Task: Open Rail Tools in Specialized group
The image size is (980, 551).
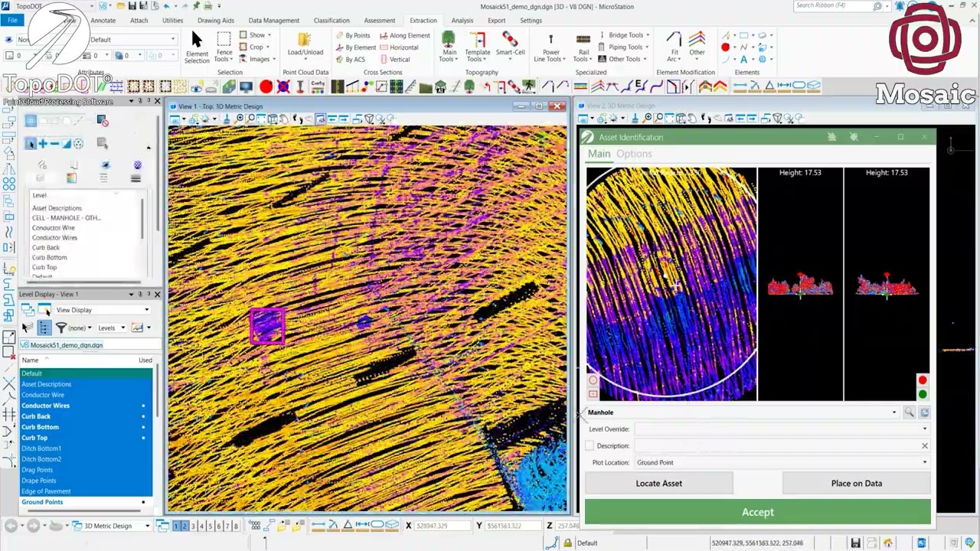Action: (x=583, y=47)
